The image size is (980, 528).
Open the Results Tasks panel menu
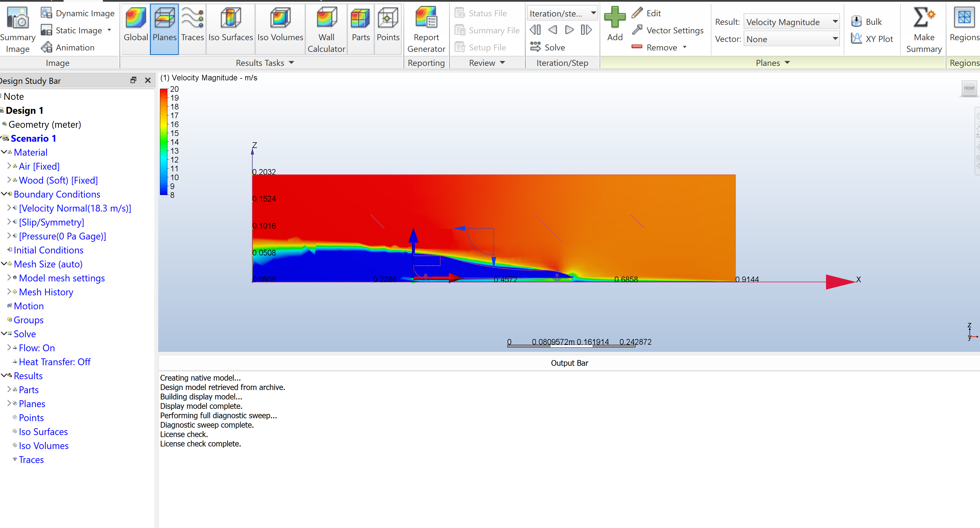[x=292, y=63]
